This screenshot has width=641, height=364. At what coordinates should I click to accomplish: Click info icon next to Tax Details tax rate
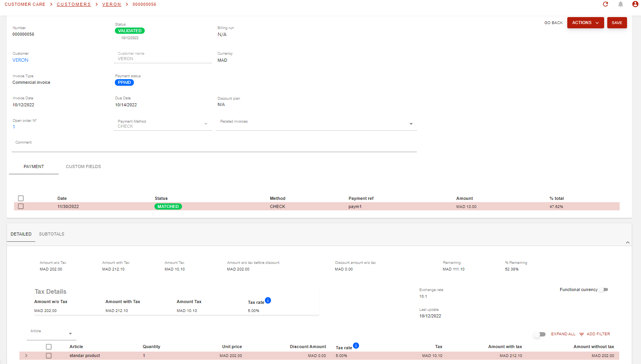tap(268, 300)
